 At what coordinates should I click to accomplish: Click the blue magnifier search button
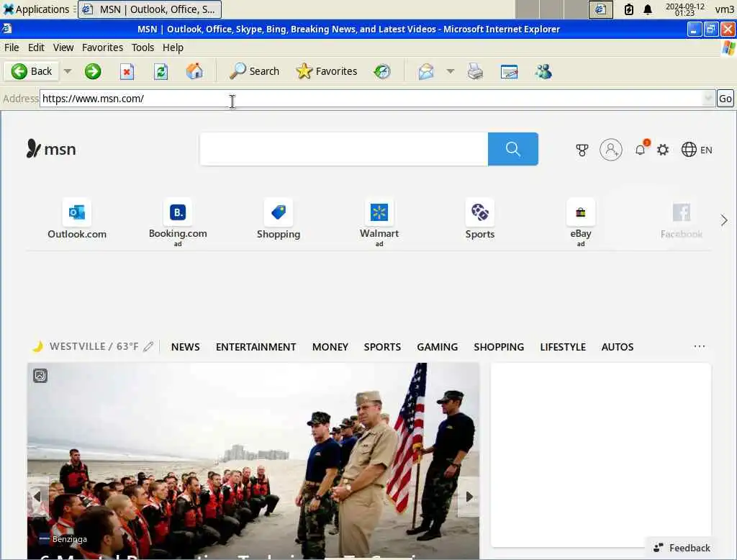(x=512, y=149)
